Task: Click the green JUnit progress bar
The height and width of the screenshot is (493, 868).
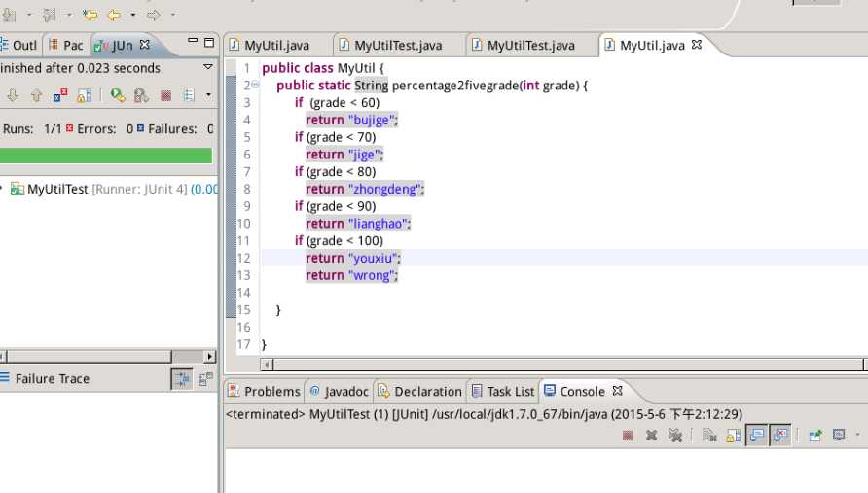Action: tap(106, 156)
